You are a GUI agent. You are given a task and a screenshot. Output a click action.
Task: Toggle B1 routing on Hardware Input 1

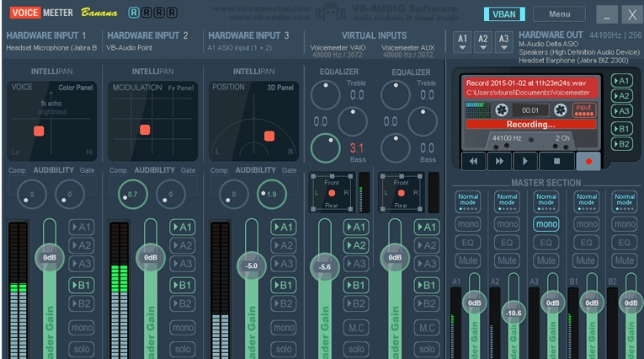(x=82, y=285)
